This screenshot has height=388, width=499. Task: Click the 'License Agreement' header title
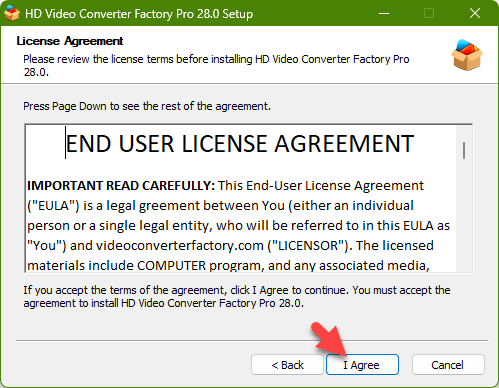[70, 41]
